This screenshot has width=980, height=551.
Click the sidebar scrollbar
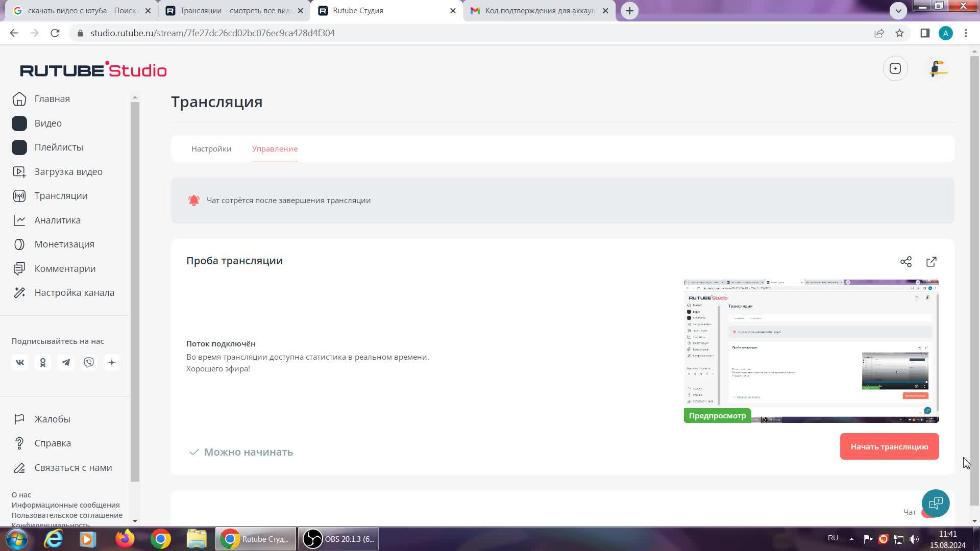[135, 292]
